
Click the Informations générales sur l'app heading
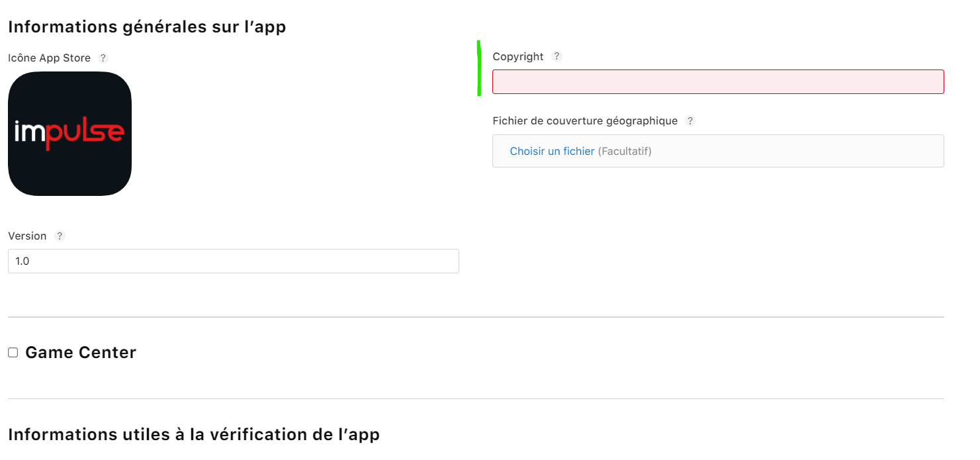(x=147, y=27)
